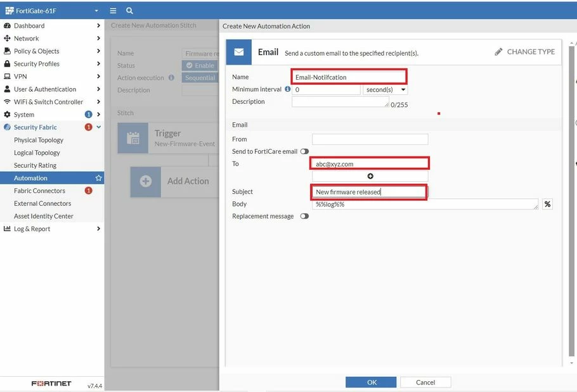The height and width of the screenshot is (392, 577).
Task: Click the Policy & Objects icon
Action: (7, 51)
